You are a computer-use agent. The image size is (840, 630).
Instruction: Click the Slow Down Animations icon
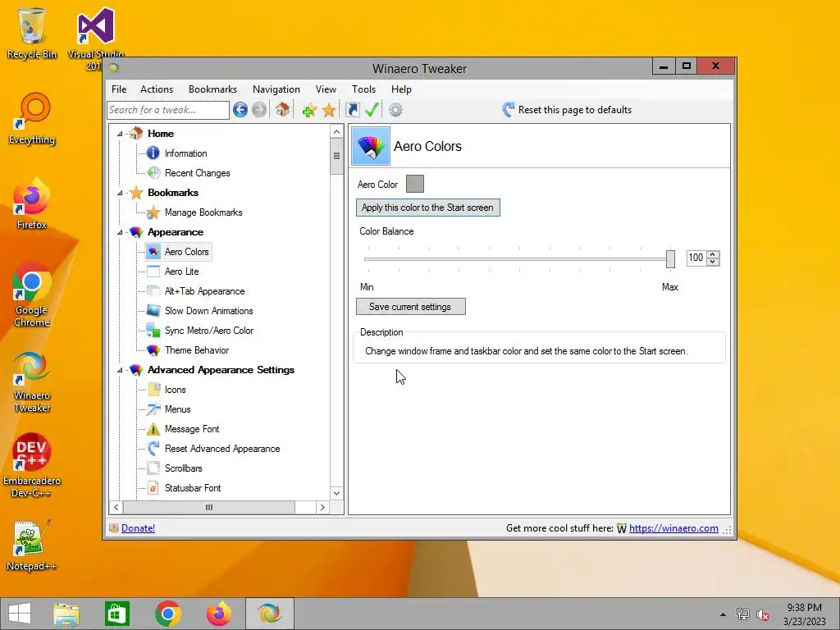pyautogui.click(x=153, y=311)
